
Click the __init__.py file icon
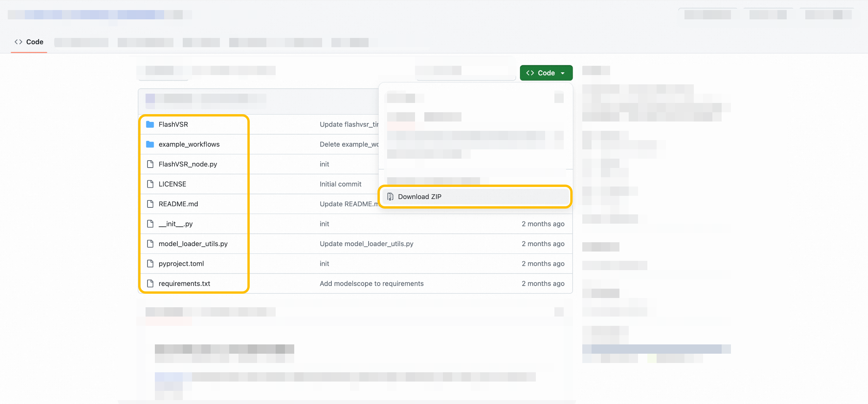click(x=150, y=224)
